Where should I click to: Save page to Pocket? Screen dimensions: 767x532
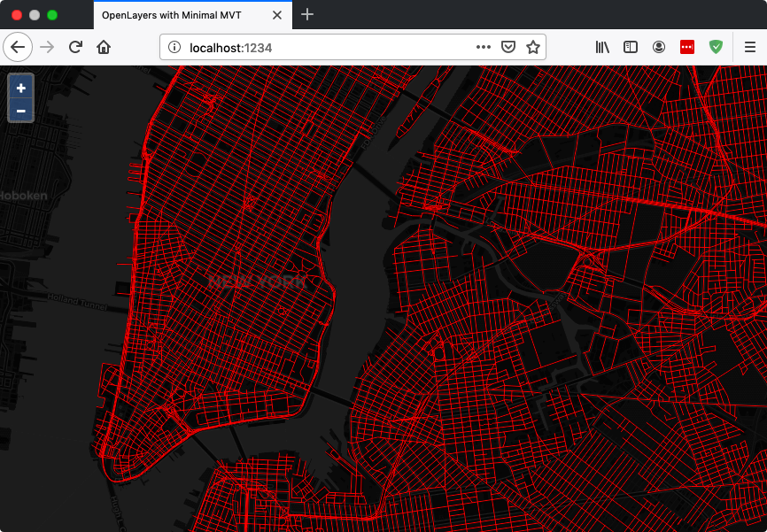(508, 47)
